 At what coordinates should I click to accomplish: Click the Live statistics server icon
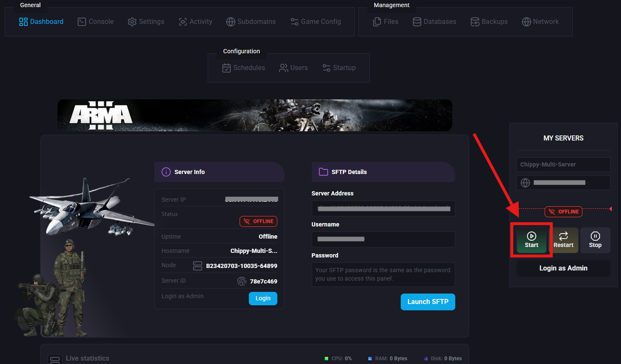[55, 360]
